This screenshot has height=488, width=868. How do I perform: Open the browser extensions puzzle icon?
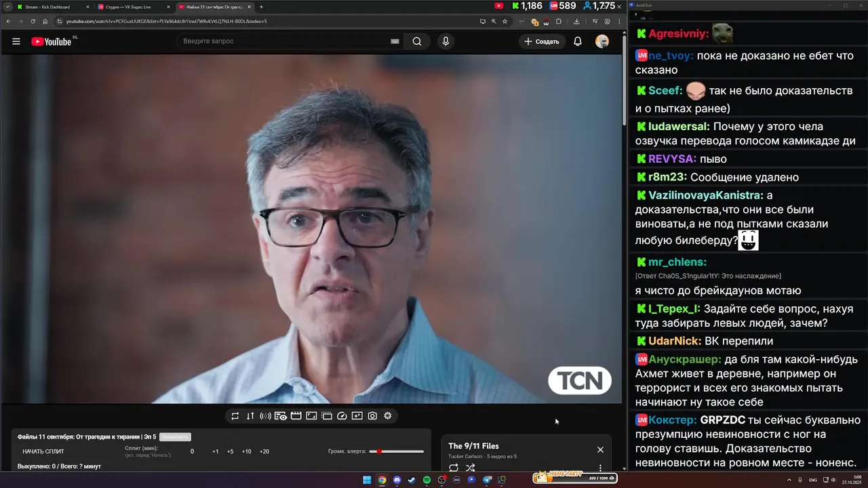tap(559, 21)
